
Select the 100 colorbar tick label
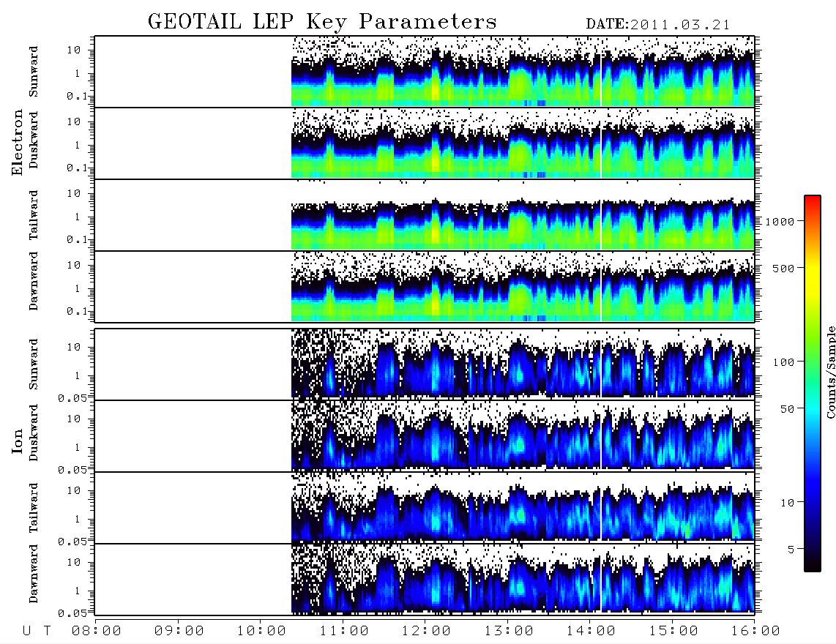click(x=783, y=362)
